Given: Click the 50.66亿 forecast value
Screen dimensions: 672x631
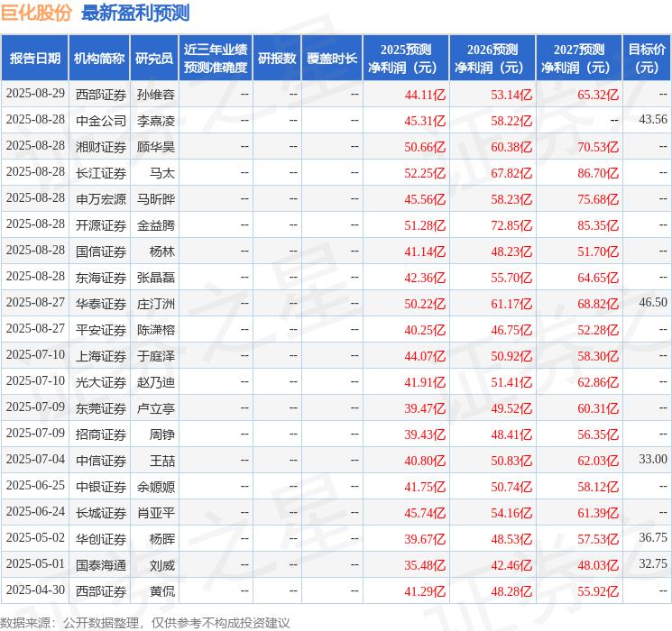Looking at the screenshot, I should [425, 147].
